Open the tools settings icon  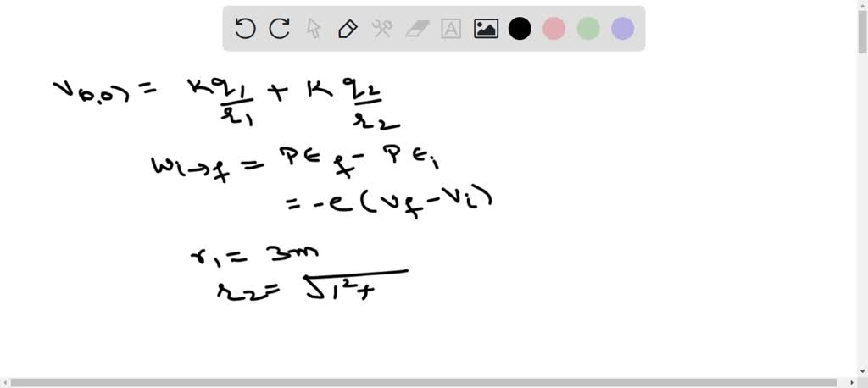coord(382,28)
